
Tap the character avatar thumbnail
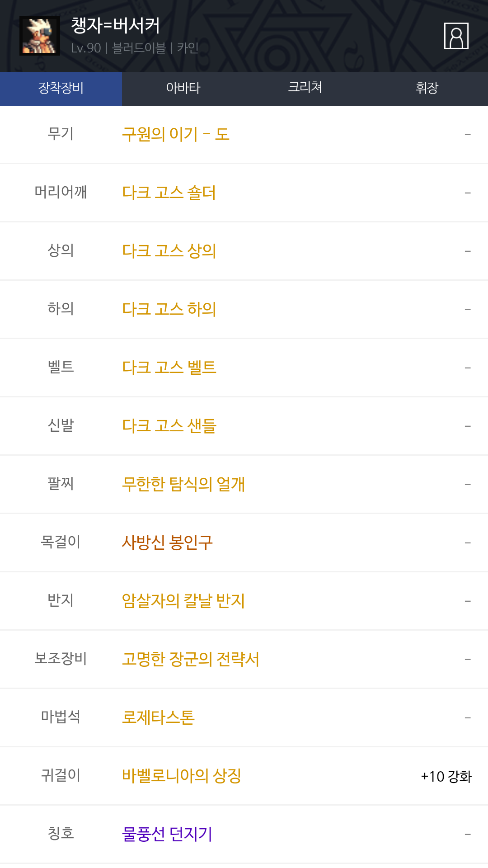click(x=40, y=36)
